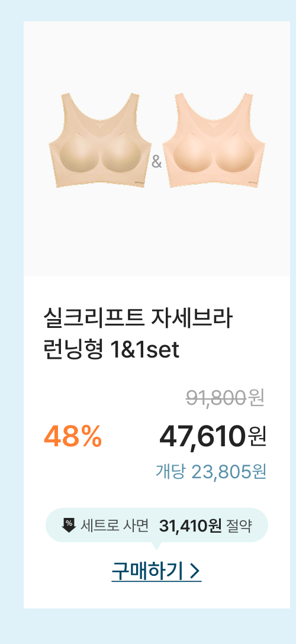This screenshot has width=296, height=644.
Task: Click the 원 symbol after 47,610
Action: click(256, 437)
